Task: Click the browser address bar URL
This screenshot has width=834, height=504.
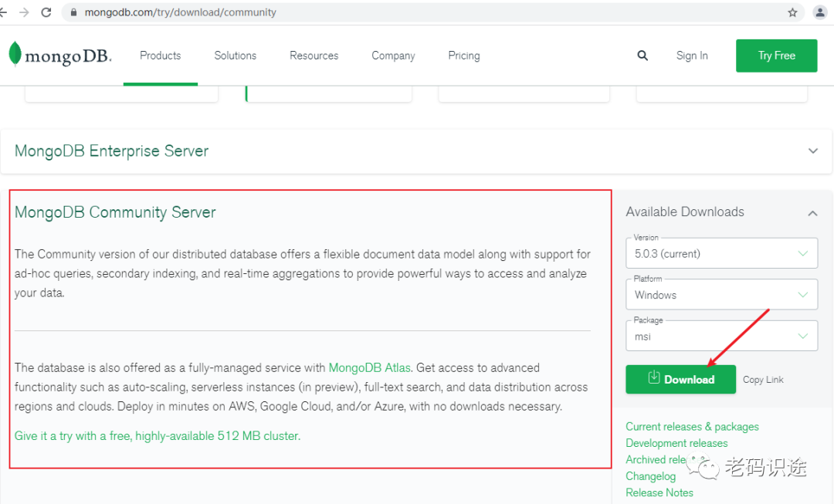Action: pyautogui.click(x=180, y=12)
